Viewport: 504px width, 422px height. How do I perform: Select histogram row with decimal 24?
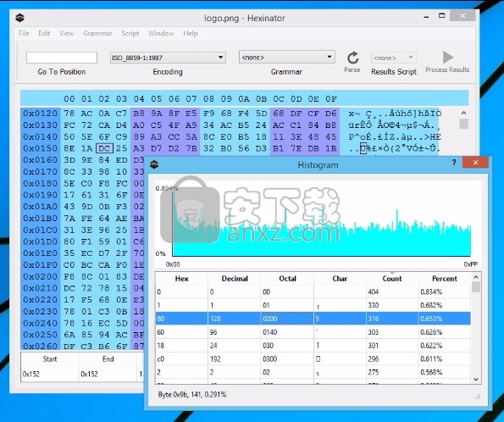[313, 346]
